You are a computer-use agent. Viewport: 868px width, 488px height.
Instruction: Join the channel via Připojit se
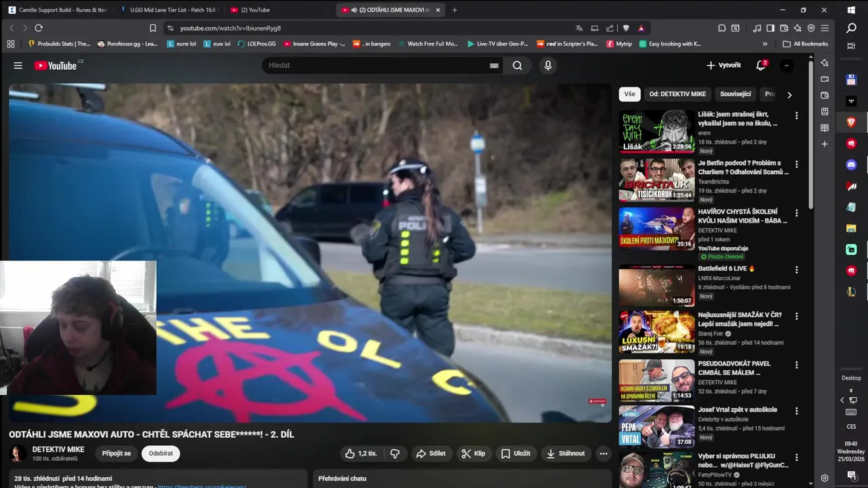117,453
